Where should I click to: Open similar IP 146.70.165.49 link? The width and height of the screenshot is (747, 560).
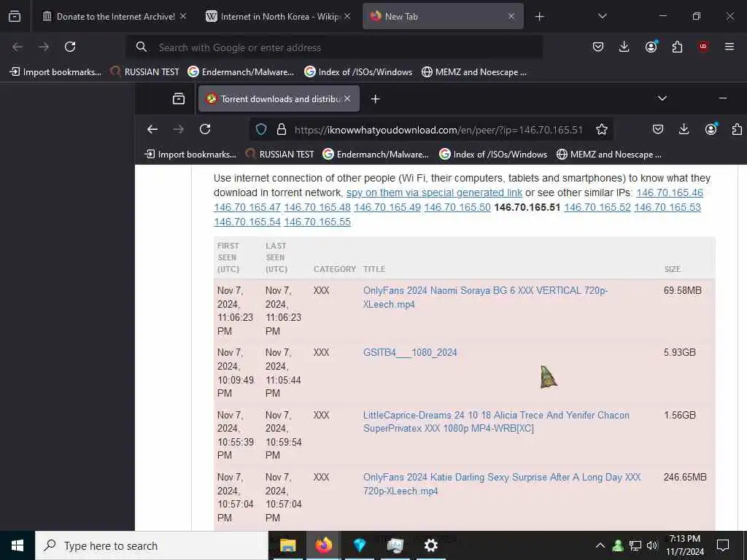[387, 208]
